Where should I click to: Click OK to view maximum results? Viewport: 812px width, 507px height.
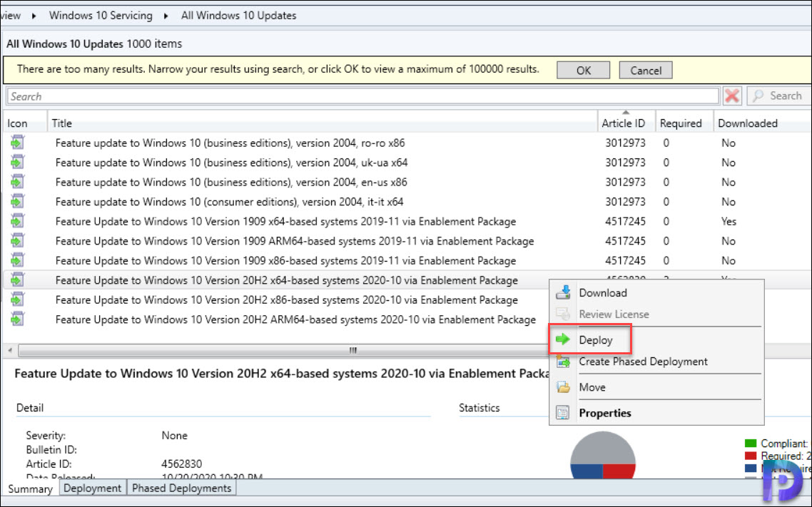click(x=583, y=71)
